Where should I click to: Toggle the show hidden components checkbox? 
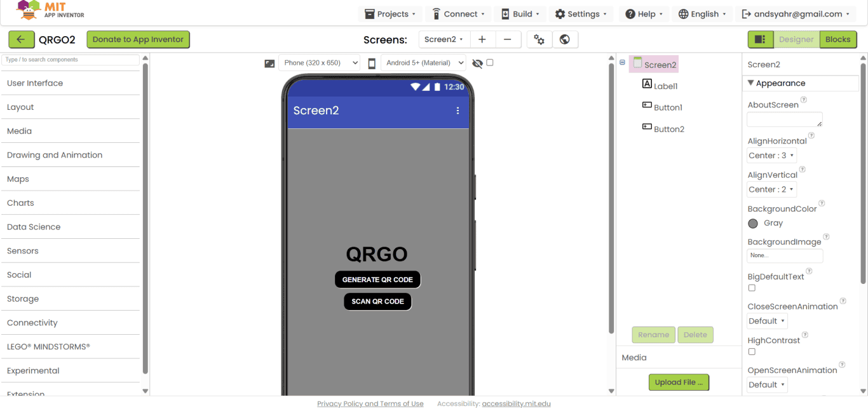(x=490, y=62)
